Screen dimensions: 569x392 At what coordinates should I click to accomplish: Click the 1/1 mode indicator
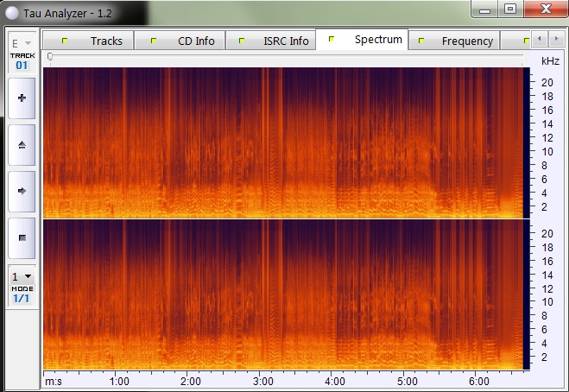click(22, 298)
